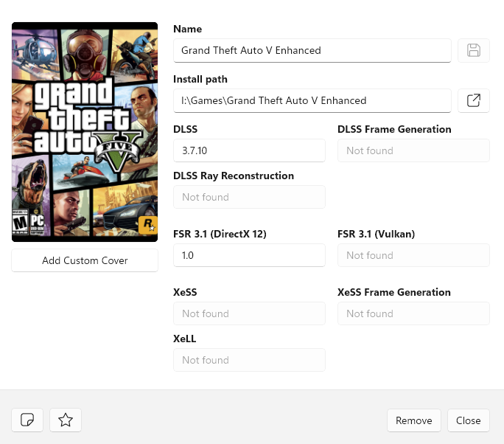Click the DLSS Frame Generation label
This screenshot has width=504, height=444.
394,129
